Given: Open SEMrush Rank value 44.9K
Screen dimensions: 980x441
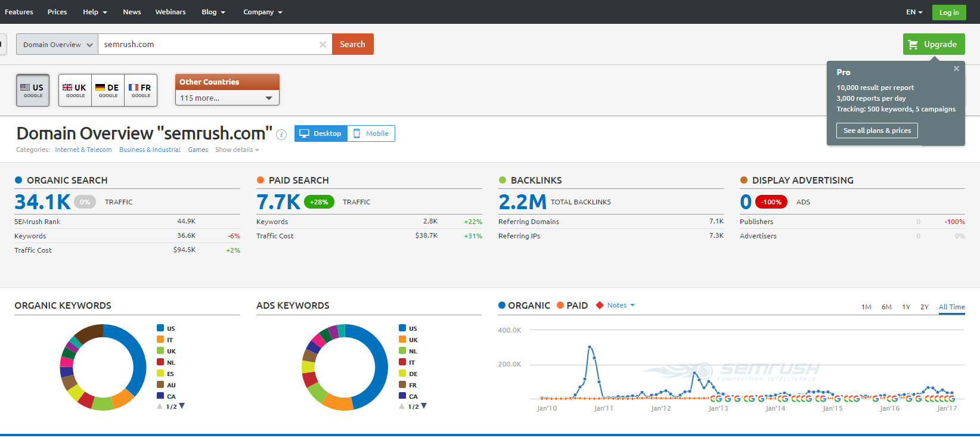Looking at the screenshot, I should pyautogui.click(x=186, y=221).
